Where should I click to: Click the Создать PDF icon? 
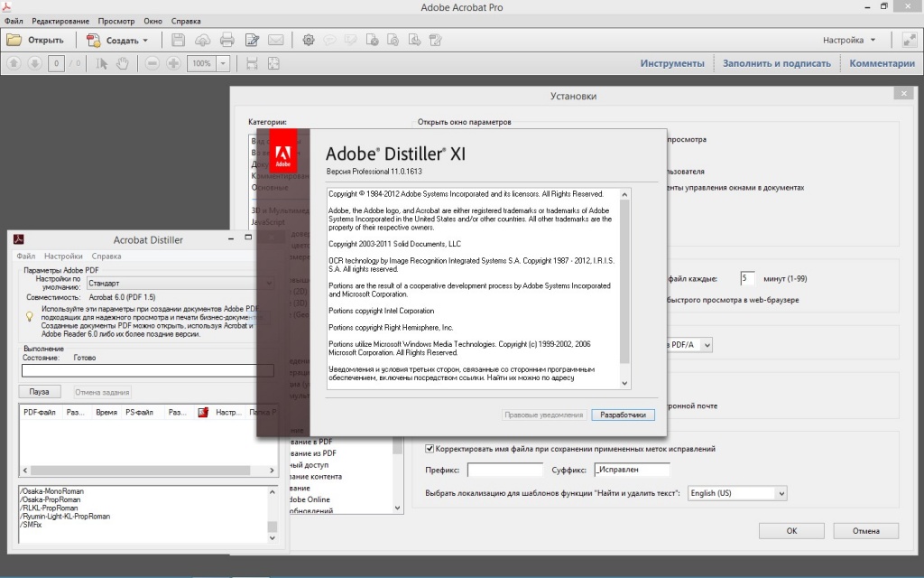click(x=93, y=40)
